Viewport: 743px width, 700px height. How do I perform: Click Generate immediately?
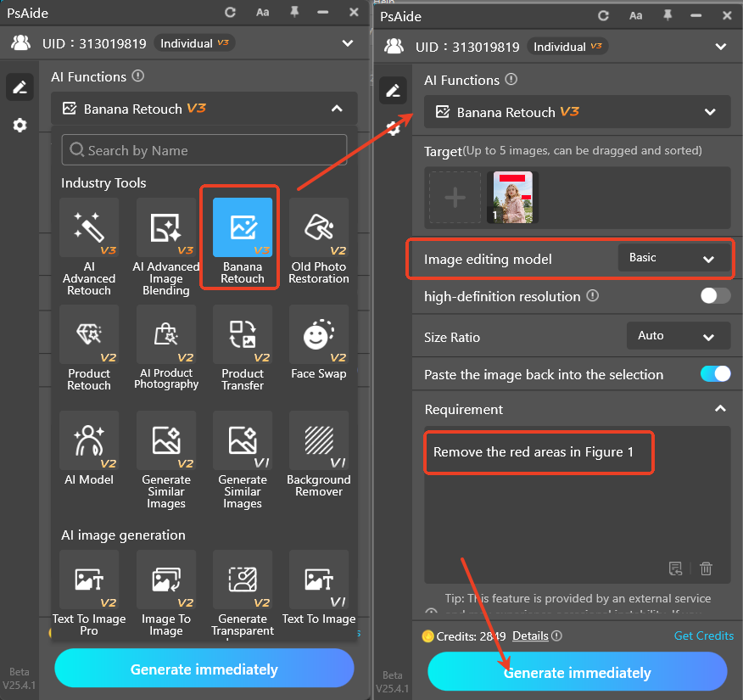(577, 672)
